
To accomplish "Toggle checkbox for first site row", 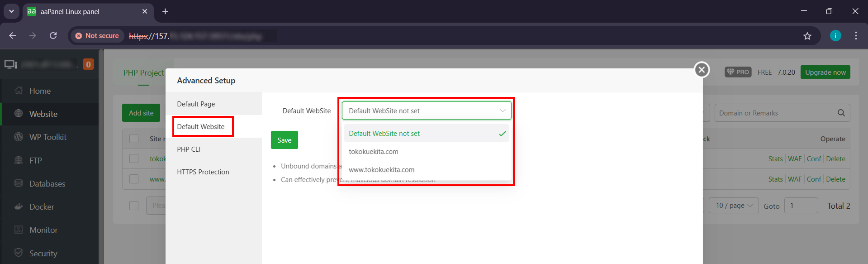I will pyautogui.click(x=134, y=158).
